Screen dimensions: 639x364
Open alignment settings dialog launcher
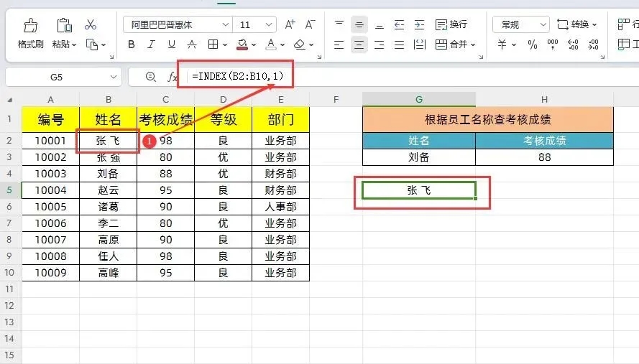tap(481, 57)
